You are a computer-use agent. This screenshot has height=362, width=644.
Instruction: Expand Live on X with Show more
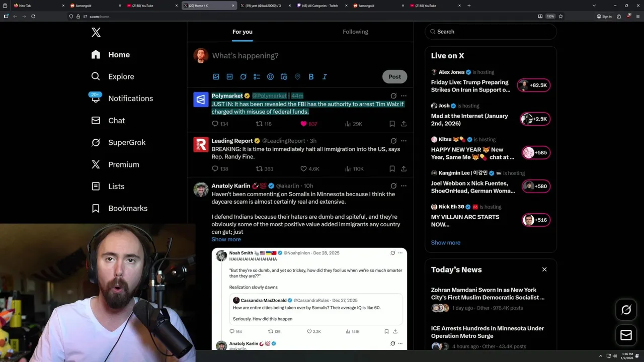[x=446, y=243]
